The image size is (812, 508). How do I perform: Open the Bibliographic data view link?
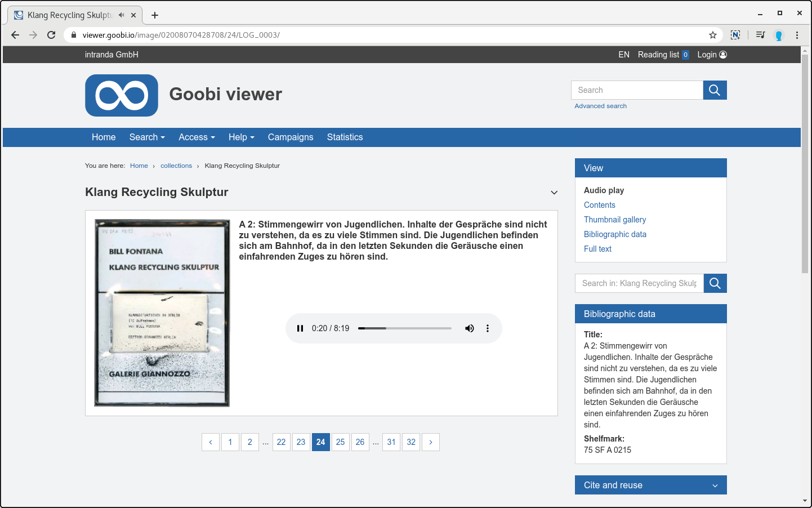tap(615, 234)
